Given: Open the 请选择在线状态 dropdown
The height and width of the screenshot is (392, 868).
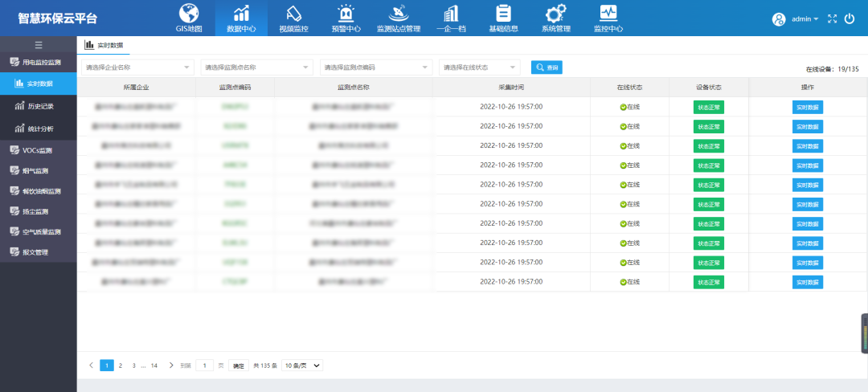Looking at the screenshot, I should (x=479, y=67).
